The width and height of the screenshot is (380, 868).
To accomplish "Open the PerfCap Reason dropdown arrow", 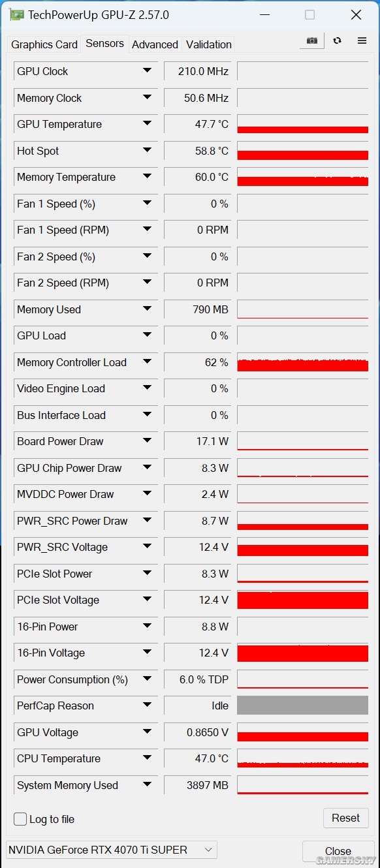I will 147,705.
